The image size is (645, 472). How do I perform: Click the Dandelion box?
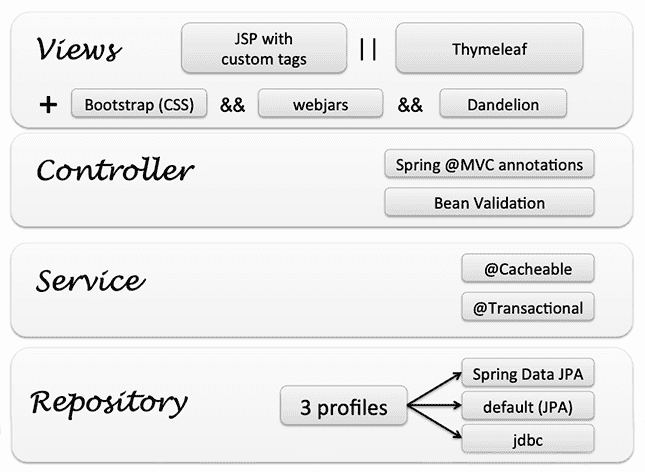(x=502, y=104)
